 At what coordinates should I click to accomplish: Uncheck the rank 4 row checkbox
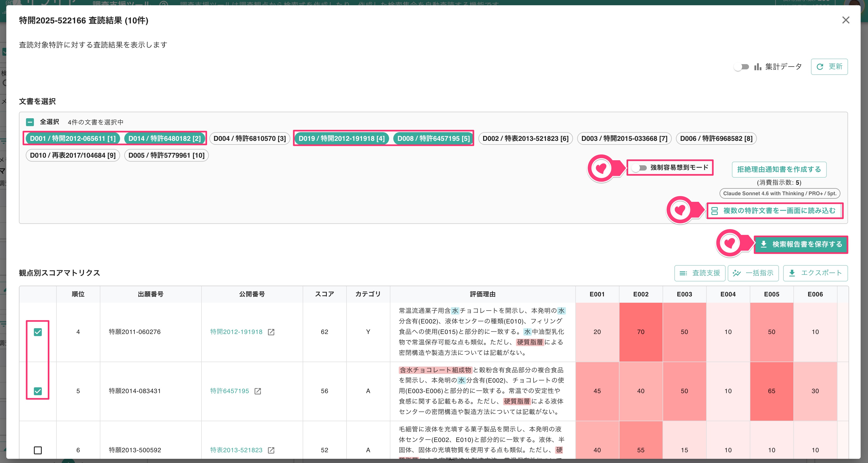[38, 332]
